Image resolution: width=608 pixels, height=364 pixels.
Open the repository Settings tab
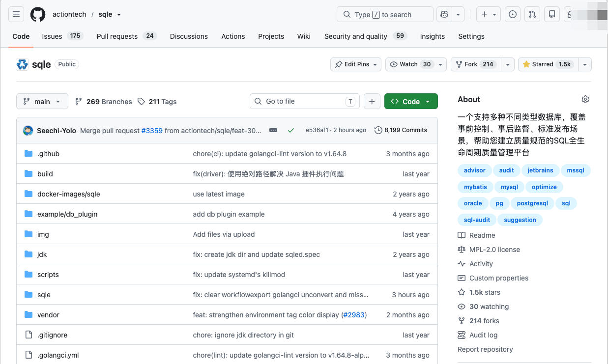[x=471, y=36]
